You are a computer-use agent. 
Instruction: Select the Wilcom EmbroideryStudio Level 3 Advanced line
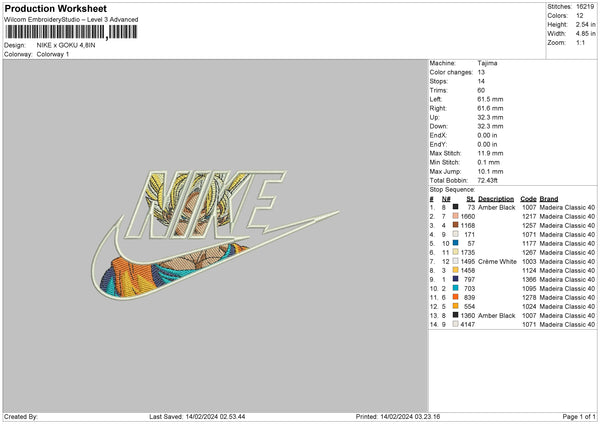pos(71,20)
